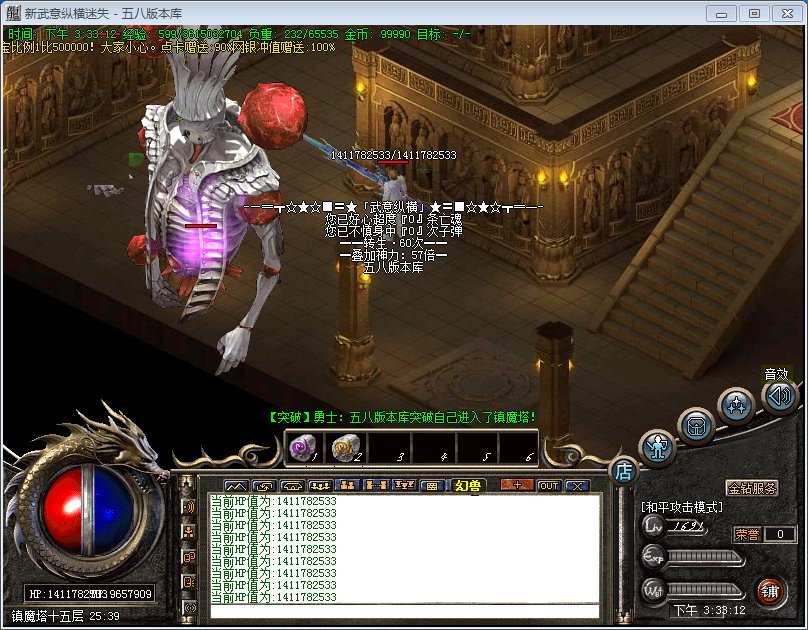The height and width of the screenshot is (630, 808).
Task: Click the 转生·60次 character title text
Action: pos(394,243)
